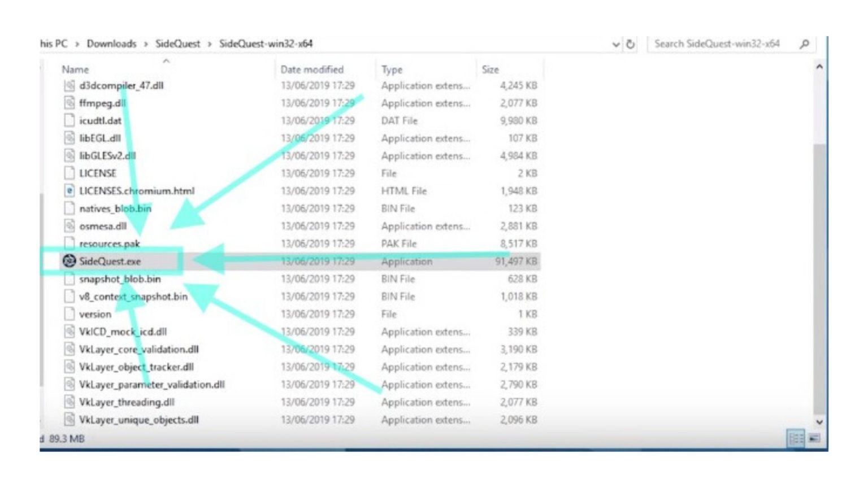This screenshot has height=488, width=868.
Task: Click the PAK File type cell
Action: click(399, 243)
